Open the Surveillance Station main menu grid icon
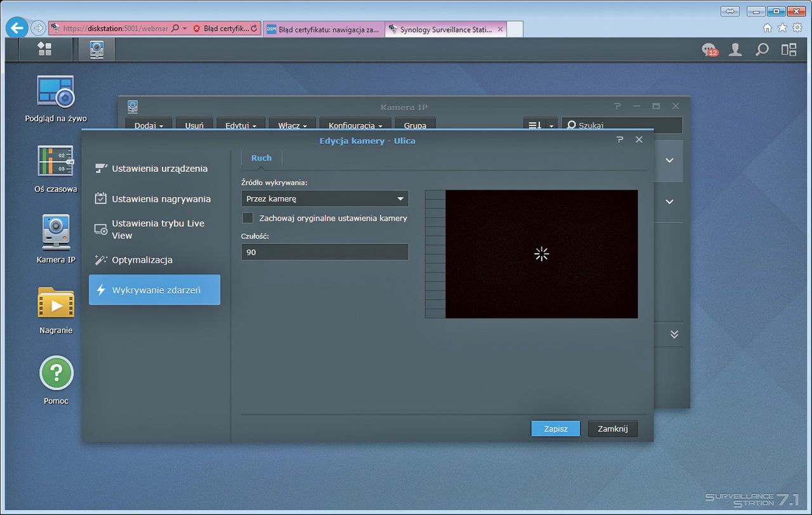Screen dimensions: 812x515 tap(44, 49)
